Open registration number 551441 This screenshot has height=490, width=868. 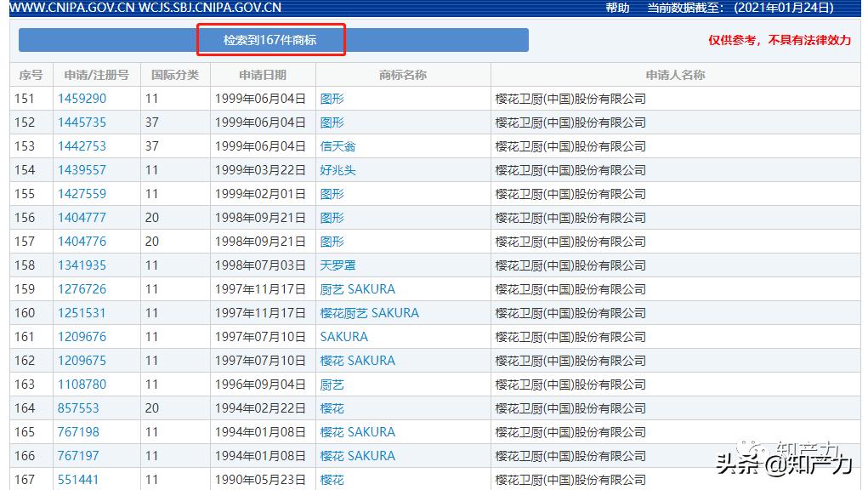78,480
